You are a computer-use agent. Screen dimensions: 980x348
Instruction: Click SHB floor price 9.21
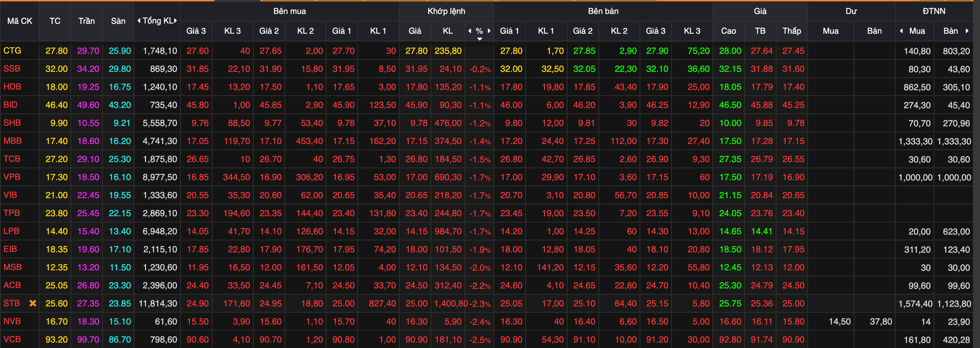coord(122,123)
